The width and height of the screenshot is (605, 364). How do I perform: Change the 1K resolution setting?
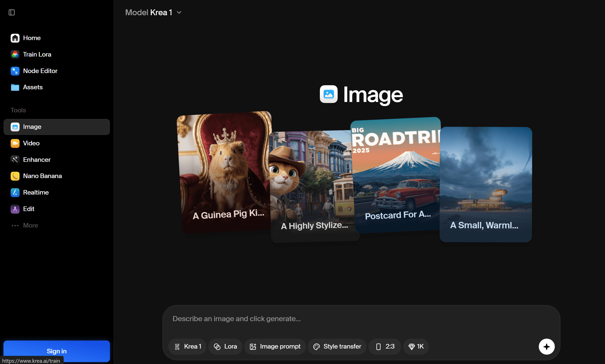pos(416,346)
